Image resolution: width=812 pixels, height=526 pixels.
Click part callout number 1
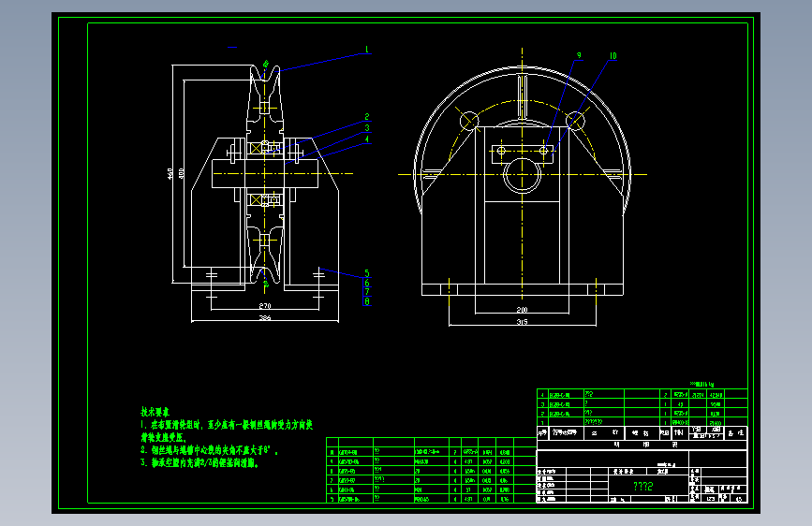click(367, 50)
